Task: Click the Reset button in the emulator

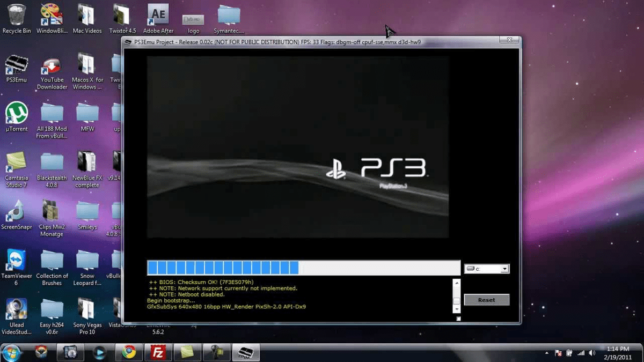Action: click(486, 300)
